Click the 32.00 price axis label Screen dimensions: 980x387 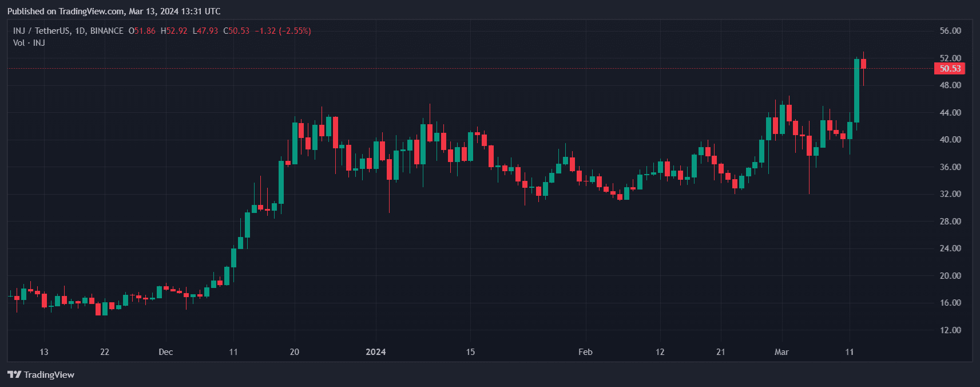pyautogui.click(x=950, y=194)
